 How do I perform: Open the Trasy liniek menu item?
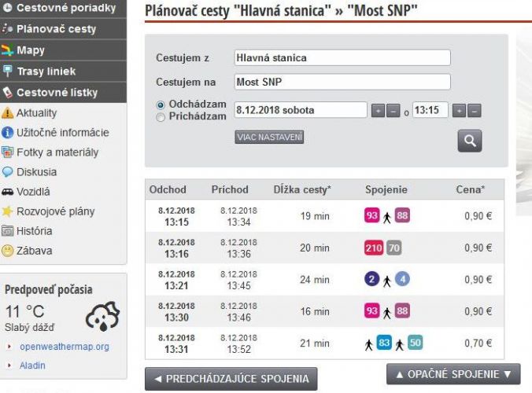(x=63, y=72)
